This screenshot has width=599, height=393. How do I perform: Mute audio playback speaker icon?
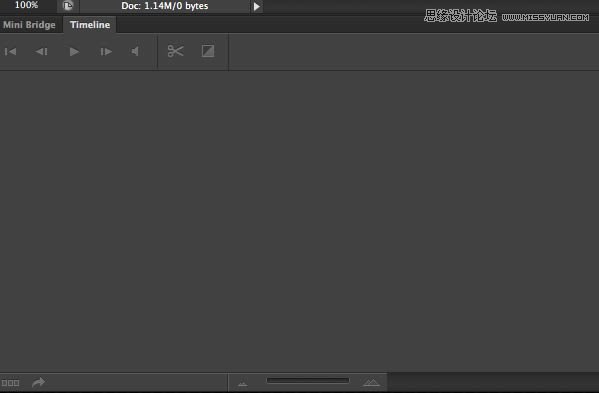coord(135,51)
